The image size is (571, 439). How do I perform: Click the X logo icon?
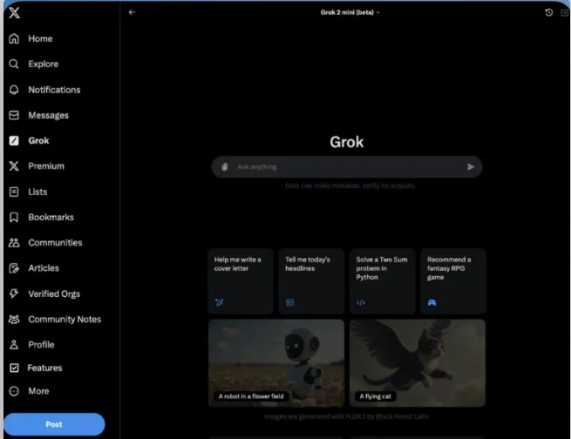point(14,13)
